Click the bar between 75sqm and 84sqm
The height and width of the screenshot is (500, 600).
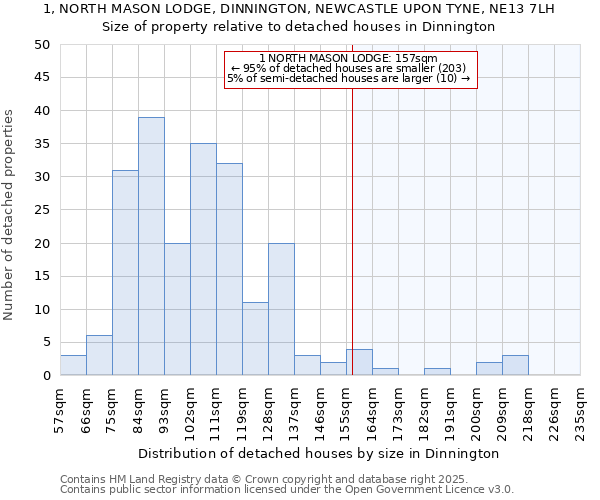(x=126, y=272)
